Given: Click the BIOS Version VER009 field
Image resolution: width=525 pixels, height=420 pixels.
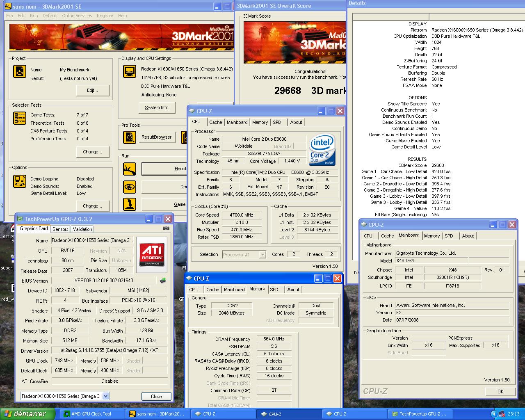Looking at the screenshot, I should point(104,281).
